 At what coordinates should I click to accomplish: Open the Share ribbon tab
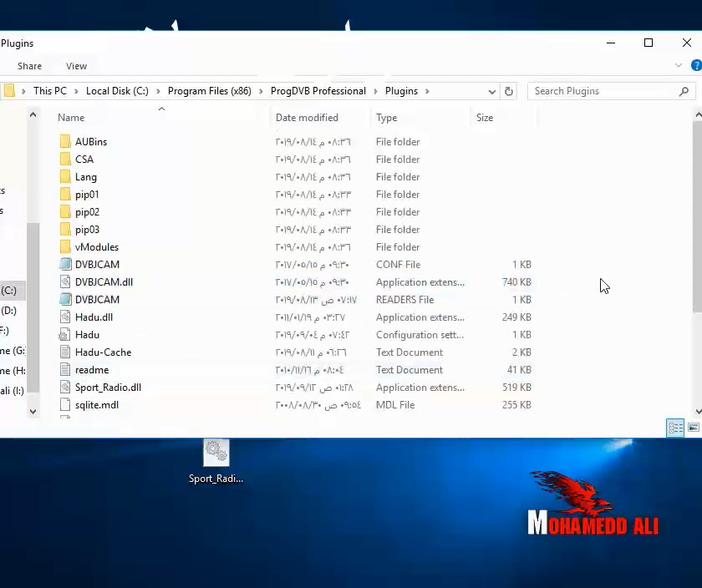click(29, 66)
